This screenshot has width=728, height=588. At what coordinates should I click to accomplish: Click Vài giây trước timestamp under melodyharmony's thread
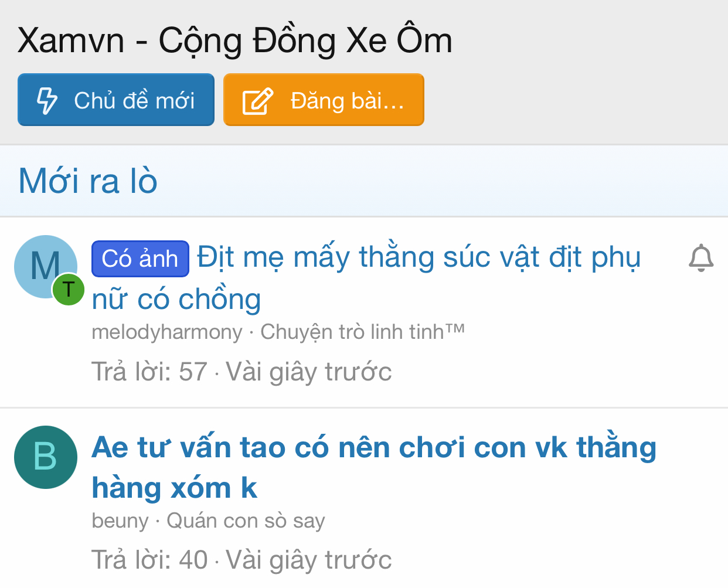(x=309, y=372)
